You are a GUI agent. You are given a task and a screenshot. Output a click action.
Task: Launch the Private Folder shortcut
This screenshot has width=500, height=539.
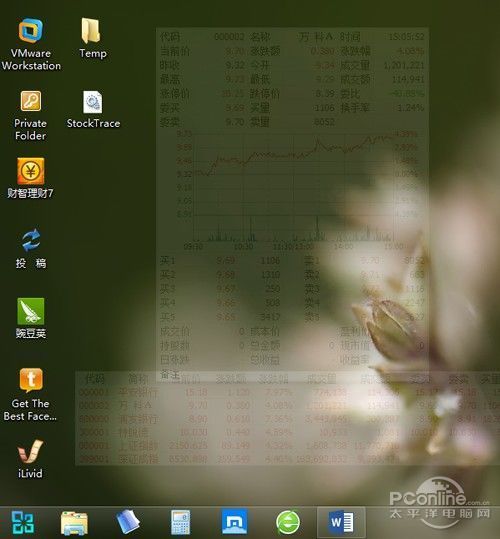(31, 115)
